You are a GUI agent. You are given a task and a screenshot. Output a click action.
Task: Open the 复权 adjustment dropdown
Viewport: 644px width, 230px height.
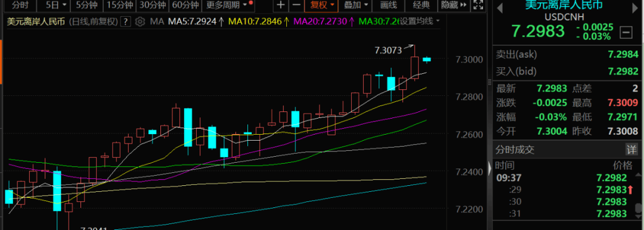[321, 5]
